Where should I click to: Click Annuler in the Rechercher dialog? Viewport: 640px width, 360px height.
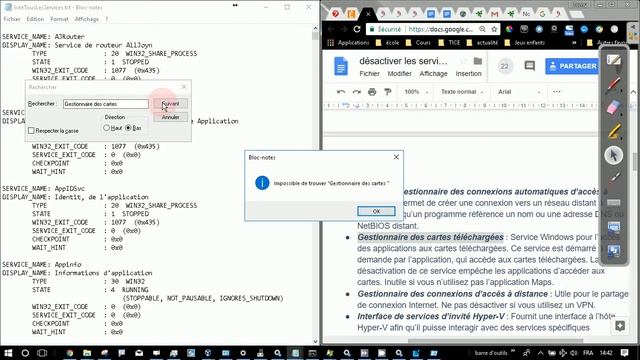[x=171, y=117]
